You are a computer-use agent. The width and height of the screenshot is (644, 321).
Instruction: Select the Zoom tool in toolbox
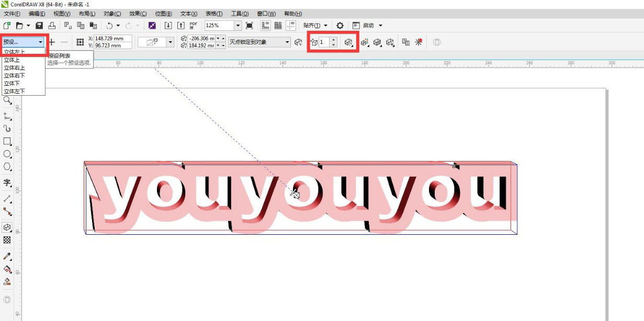7,100
